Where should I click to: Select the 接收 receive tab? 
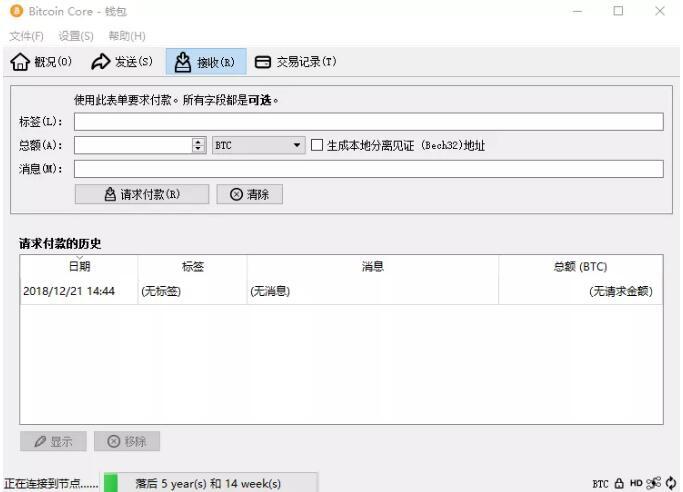[206, 62]
